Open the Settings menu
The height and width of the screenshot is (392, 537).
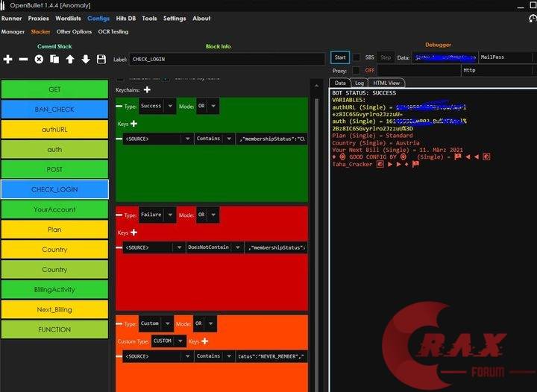pos(175,19)
